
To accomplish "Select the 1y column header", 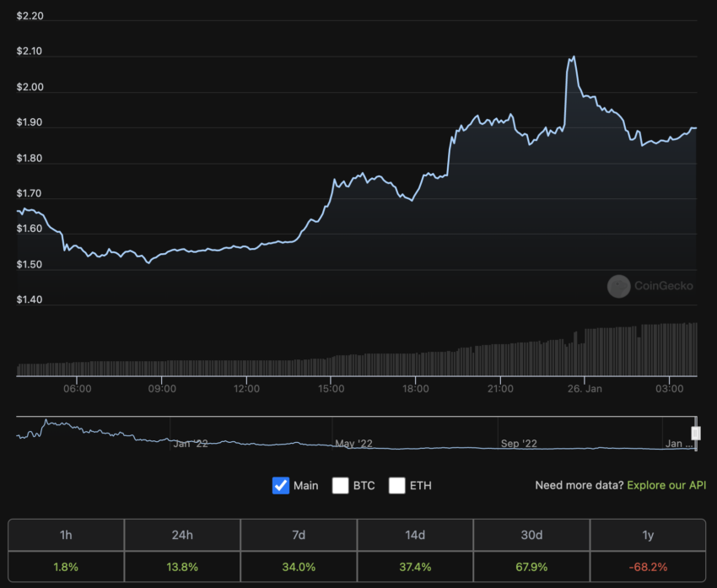I will (x=648, y=535).
